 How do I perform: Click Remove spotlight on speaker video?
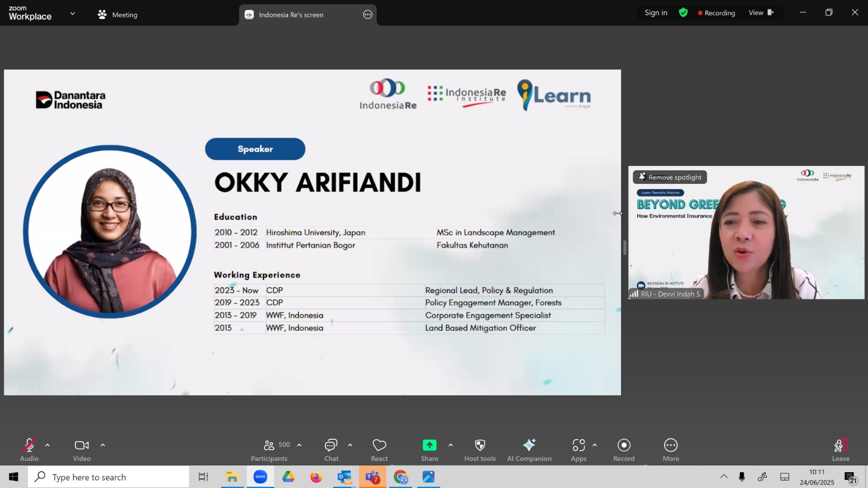pos(670,177)
